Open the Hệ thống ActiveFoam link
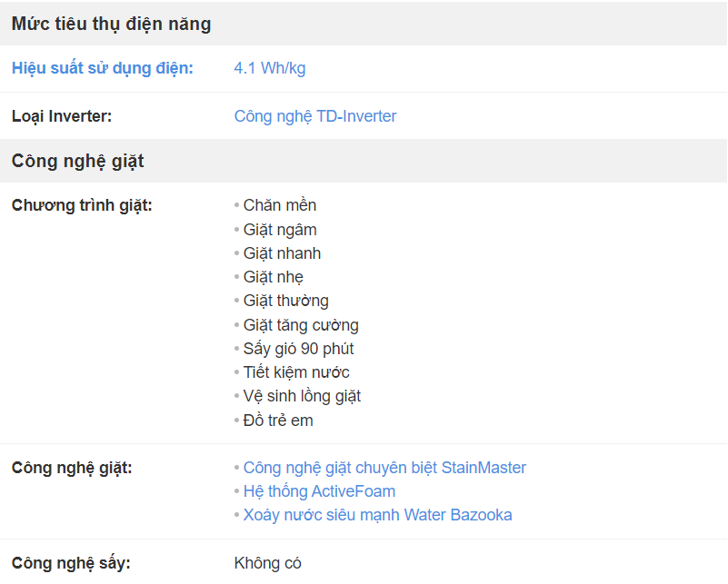Screen dimensions: 728x584 click(x=319, y=491)
